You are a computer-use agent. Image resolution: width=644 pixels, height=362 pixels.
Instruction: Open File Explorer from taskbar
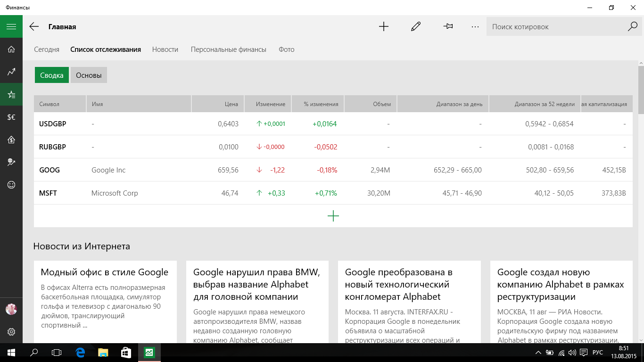(103, 353)
